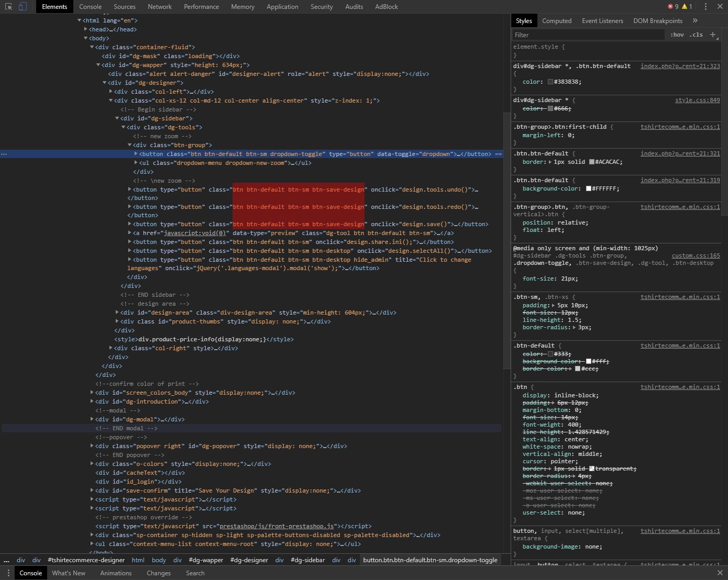
Task: Expand the col-right div node
Action: coord(111,348)
